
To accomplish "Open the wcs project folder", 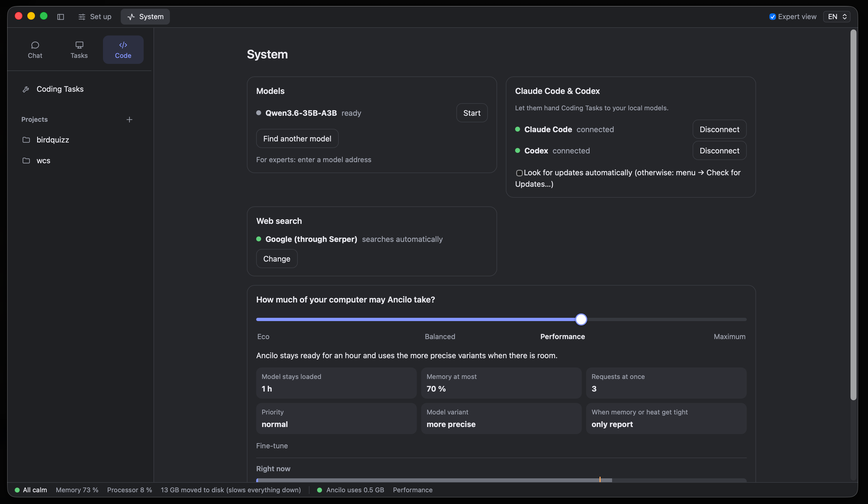I will click(37, 161).
